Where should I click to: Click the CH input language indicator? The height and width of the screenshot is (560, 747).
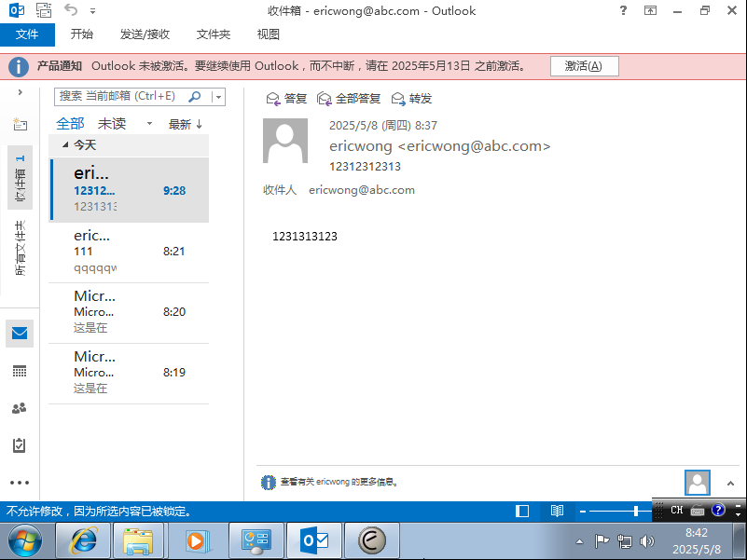(x=677, y=510)
